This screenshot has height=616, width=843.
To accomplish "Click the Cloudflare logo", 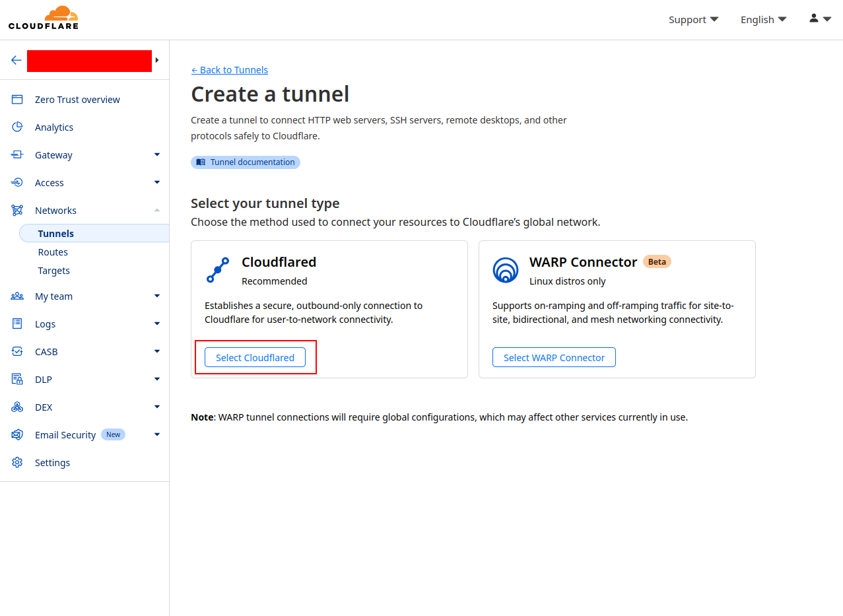I will [x=43, y=18].
